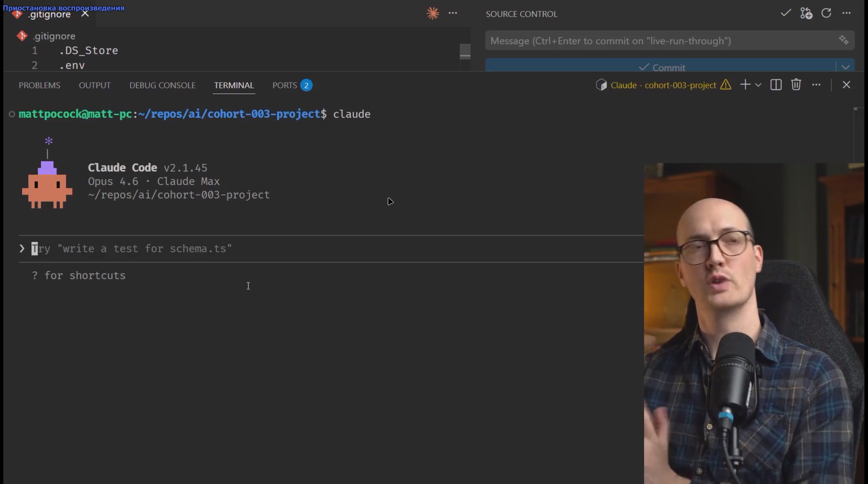This screenshot has height=484, width=868.
Task: Split the terminal pane
Action: (x=776, y=84)
